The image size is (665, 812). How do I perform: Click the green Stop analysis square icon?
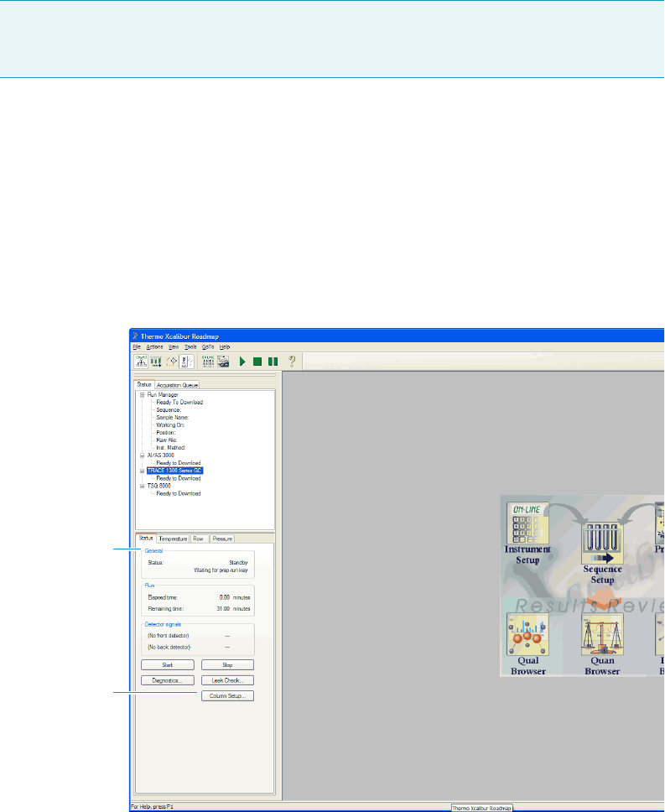257,362
